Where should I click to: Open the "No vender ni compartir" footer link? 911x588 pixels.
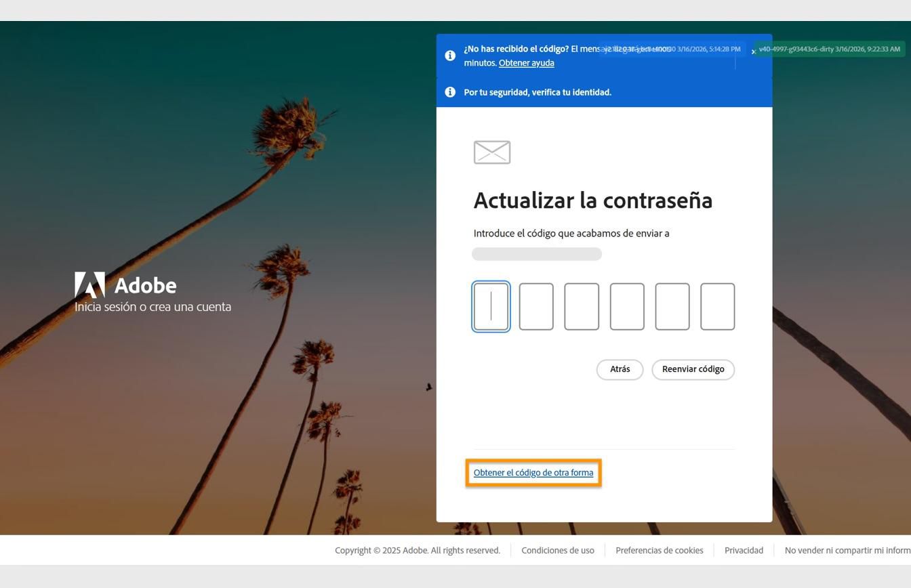[x=847, y=550]
